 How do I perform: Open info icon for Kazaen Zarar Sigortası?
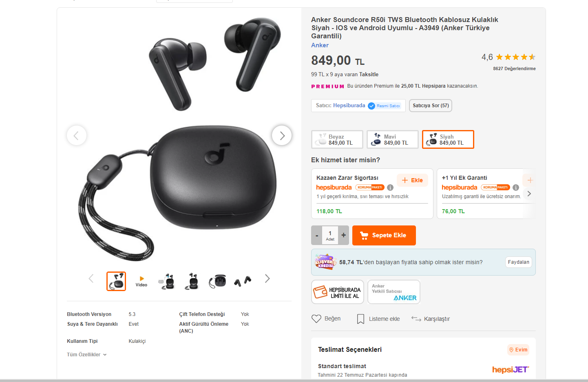point(390,188)
